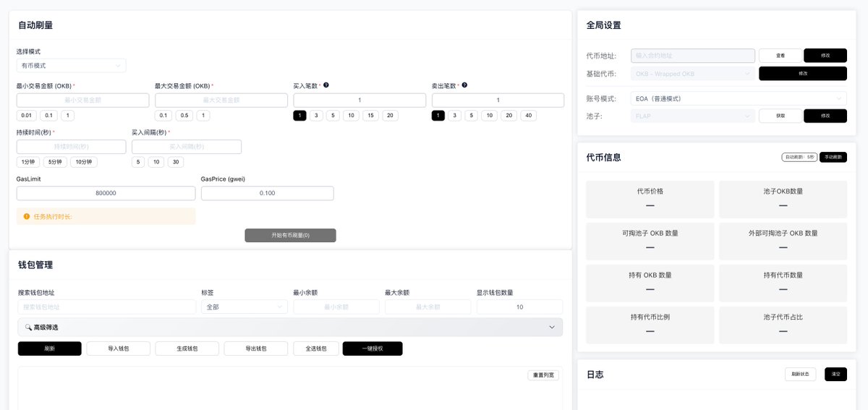
Task: Focus the 搜索钱包地址 search input
Action: tap(107, 307)
